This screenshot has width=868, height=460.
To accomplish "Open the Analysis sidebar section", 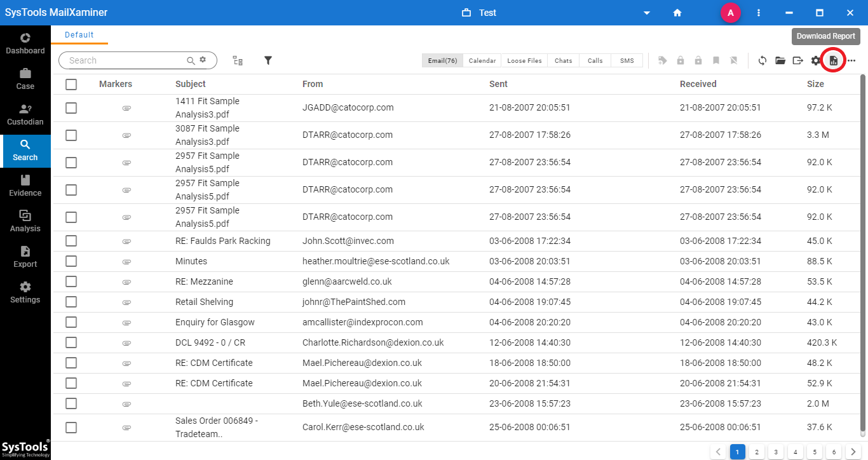I will tap(25, 221).
